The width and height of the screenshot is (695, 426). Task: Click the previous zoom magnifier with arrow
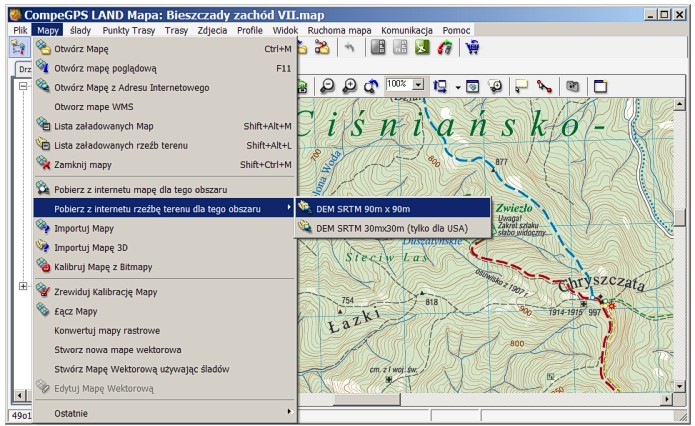[x=371, y=86]
